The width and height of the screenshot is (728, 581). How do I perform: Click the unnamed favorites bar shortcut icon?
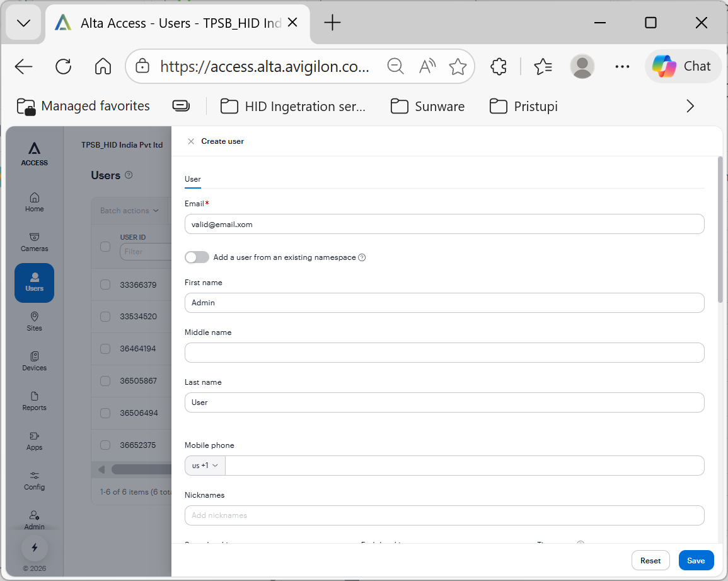[181, 106]
